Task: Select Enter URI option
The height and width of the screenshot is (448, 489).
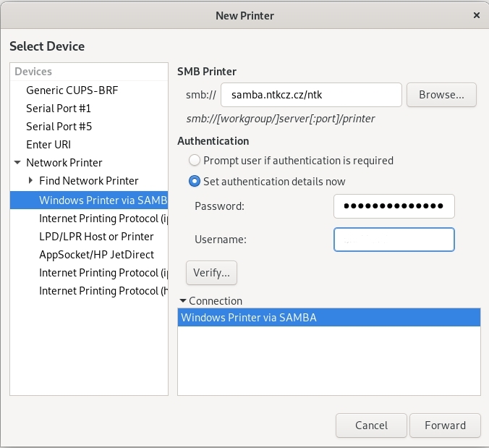Action: (x=48, y=145)
